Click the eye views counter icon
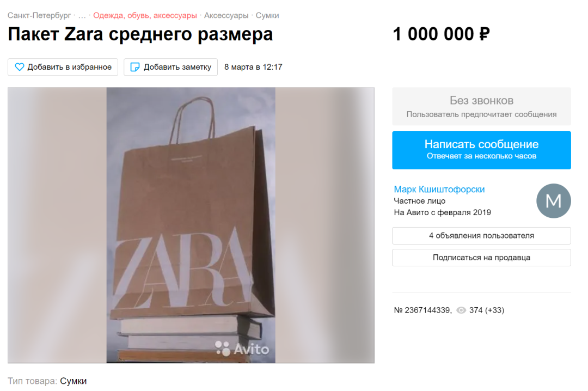The height and width of the screenshot is (391, 588). pos(461,310)
